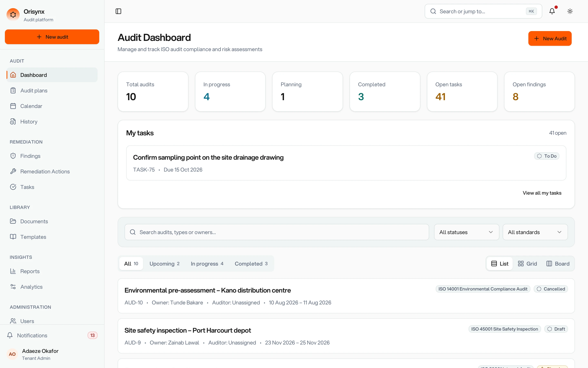Open the Analytics page
This screenshot has width=588, height=368.
(52, 287)
